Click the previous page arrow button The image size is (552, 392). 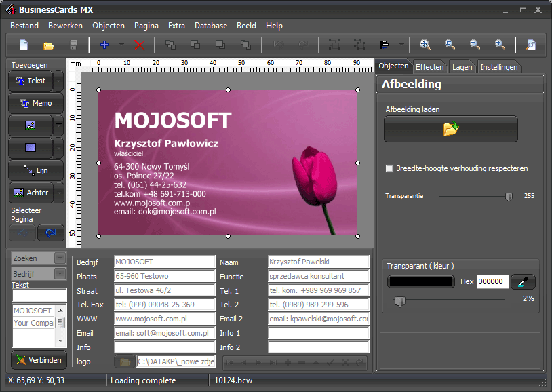(x=22, y=233)
